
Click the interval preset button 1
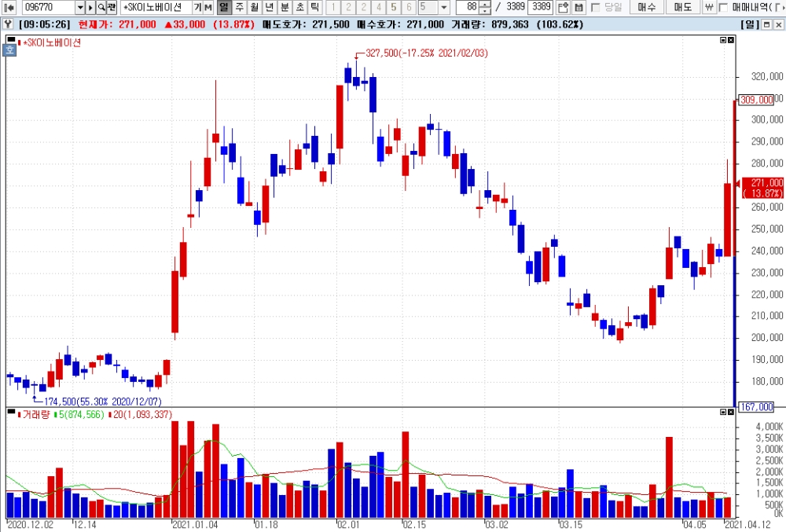point(333,7)
